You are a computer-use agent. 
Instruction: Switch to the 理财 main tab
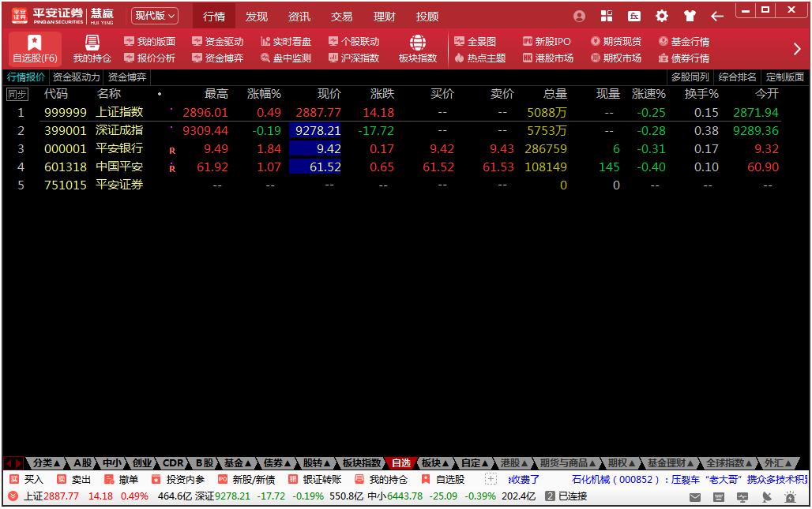pos(384,17)
